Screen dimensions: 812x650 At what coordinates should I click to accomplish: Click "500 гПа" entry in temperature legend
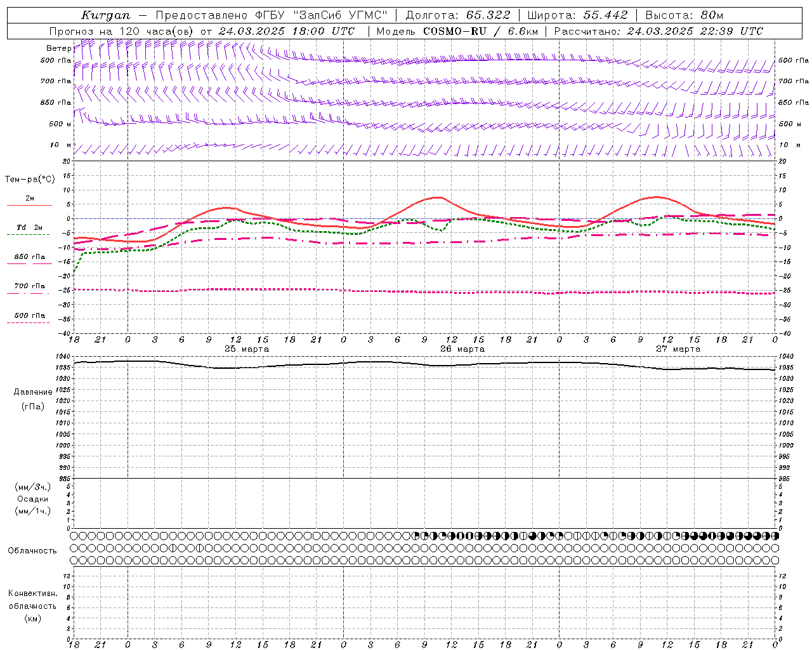(x=30, y=315)
